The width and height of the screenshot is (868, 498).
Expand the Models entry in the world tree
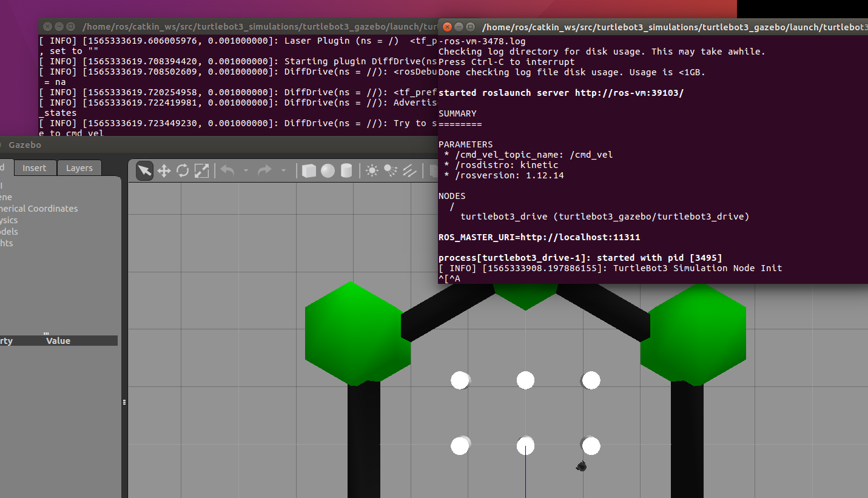pyautogui.click(x=8, y=231)
